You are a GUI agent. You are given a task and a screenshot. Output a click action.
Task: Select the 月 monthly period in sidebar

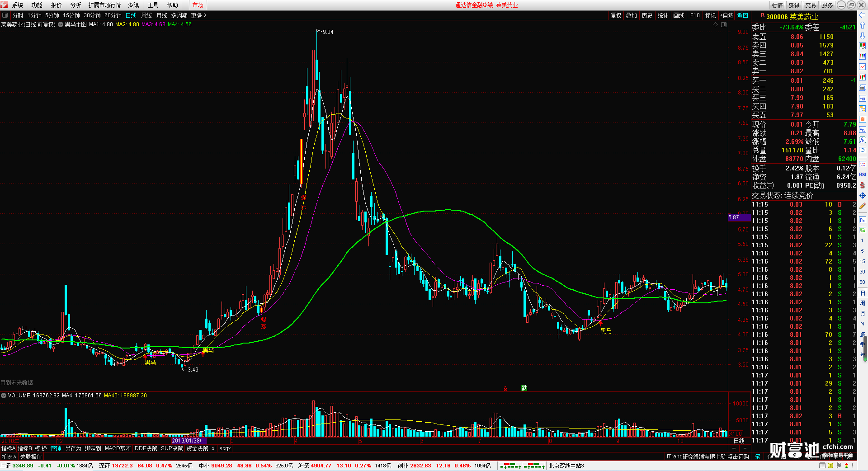click(x=863, y=313)
